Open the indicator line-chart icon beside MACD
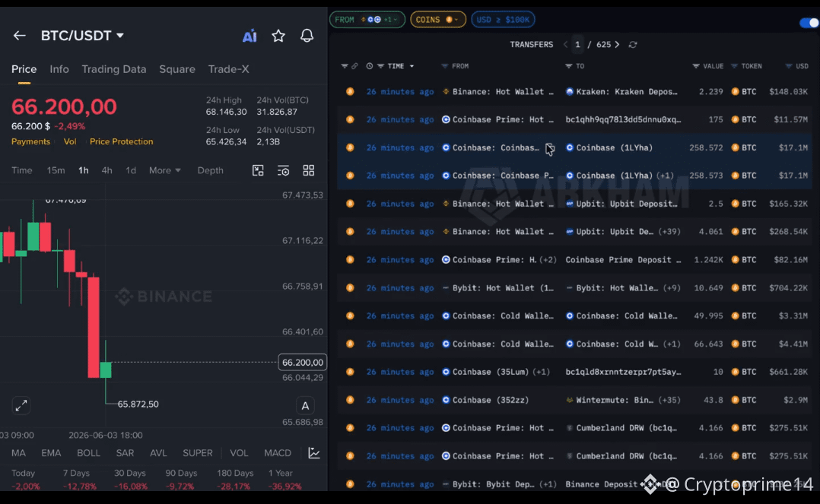 (313, 453)
